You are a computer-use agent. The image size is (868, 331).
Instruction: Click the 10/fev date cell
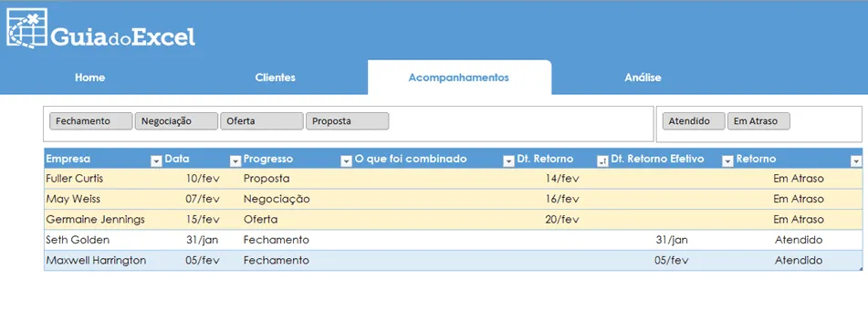[203, 179]
